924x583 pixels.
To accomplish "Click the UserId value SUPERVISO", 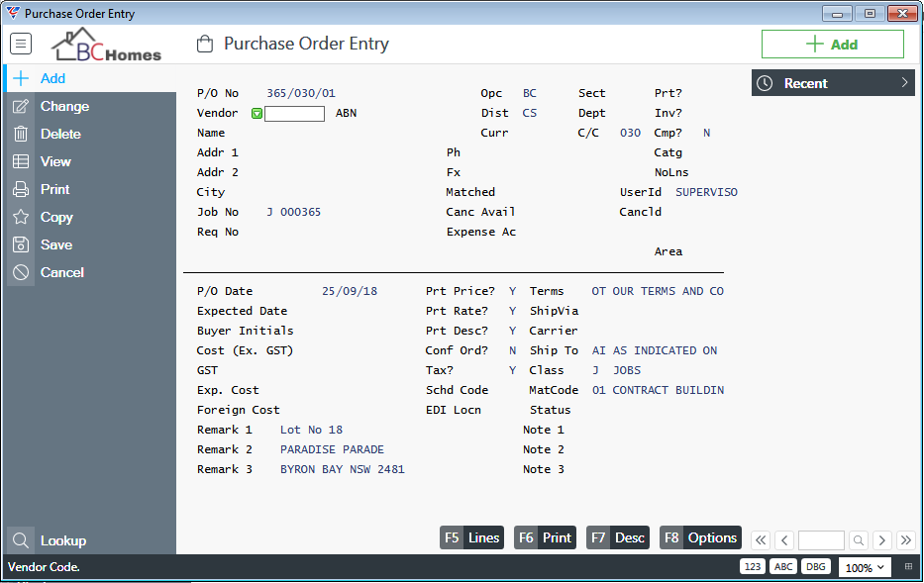I will pos(706,192).
